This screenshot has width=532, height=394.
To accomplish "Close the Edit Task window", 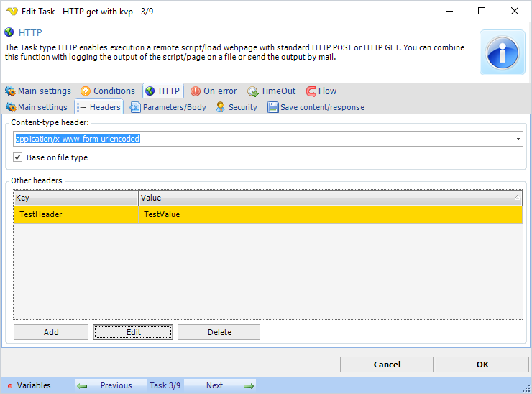I will pos(514,12).
